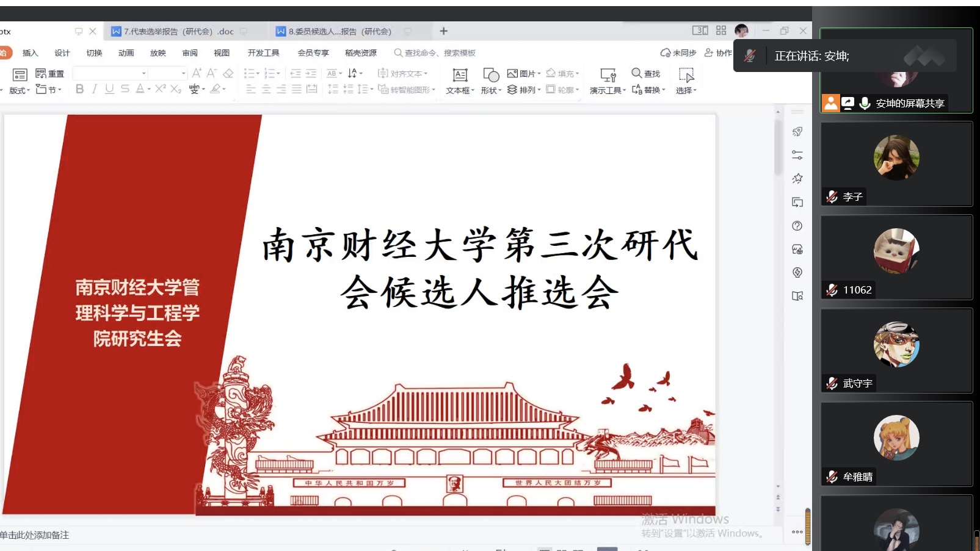Open the picture (图片) dropdown
This screenshot has height=551, width=980.
pos(524,73)
